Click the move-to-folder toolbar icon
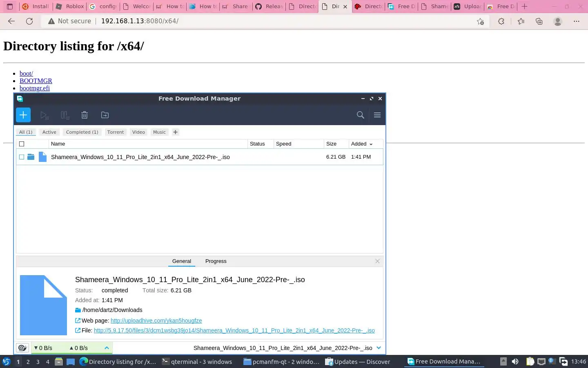 click(105, 115)
